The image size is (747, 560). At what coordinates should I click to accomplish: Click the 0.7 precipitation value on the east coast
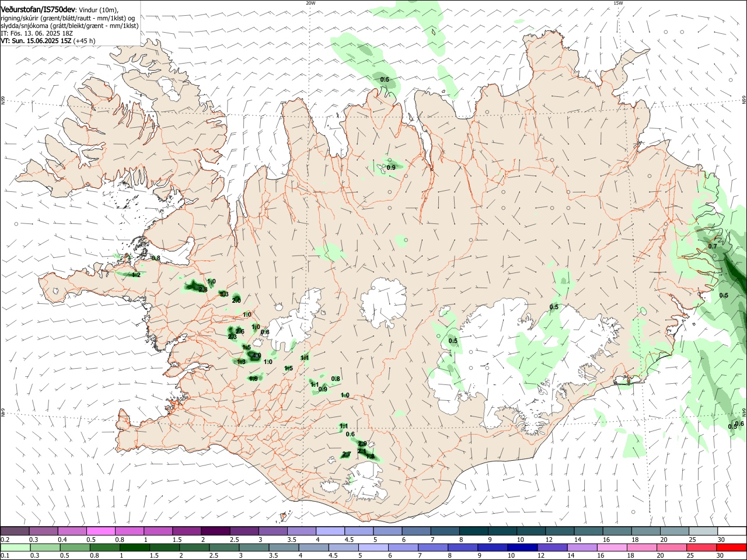pos(713,246)
